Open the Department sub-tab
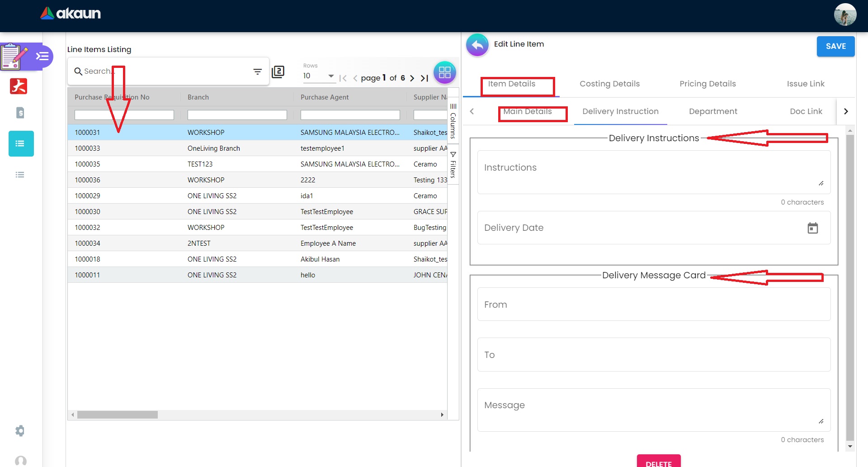Image resolution: width=868 pixels, height=467 pixels. click(712, 111)
